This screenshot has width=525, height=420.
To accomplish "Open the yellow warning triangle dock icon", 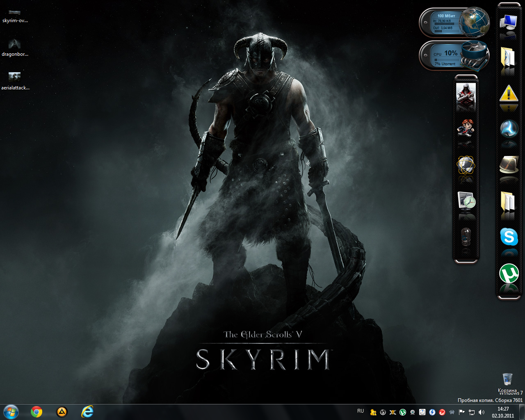I will (x=509, y=94).
